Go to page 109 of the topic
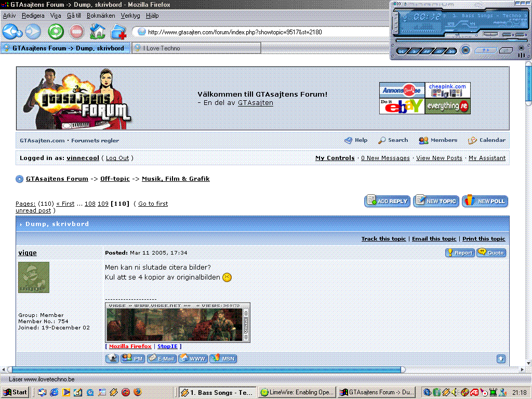 pos(103,204)
